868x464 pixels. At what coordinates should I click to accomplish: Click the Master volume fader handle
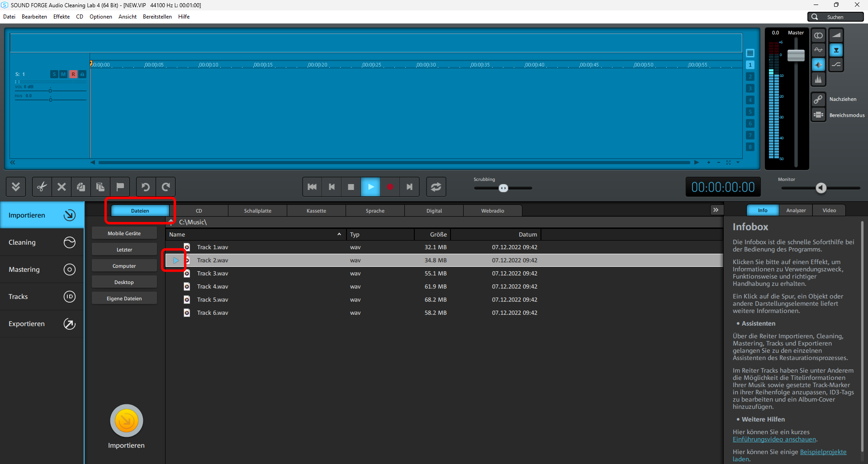tap(796, 56)
